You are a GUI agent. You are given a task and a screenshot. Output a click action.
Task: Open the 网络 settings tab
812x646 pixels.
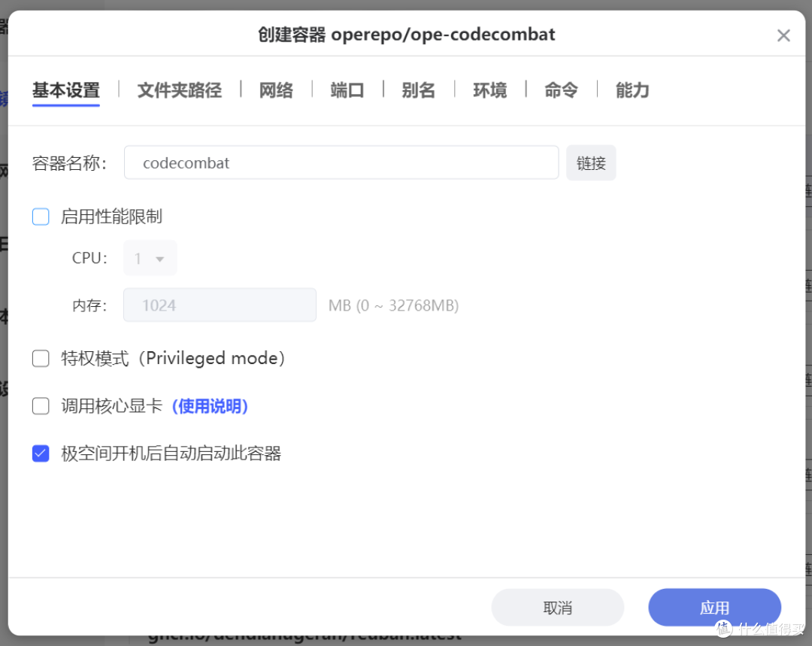275,90
